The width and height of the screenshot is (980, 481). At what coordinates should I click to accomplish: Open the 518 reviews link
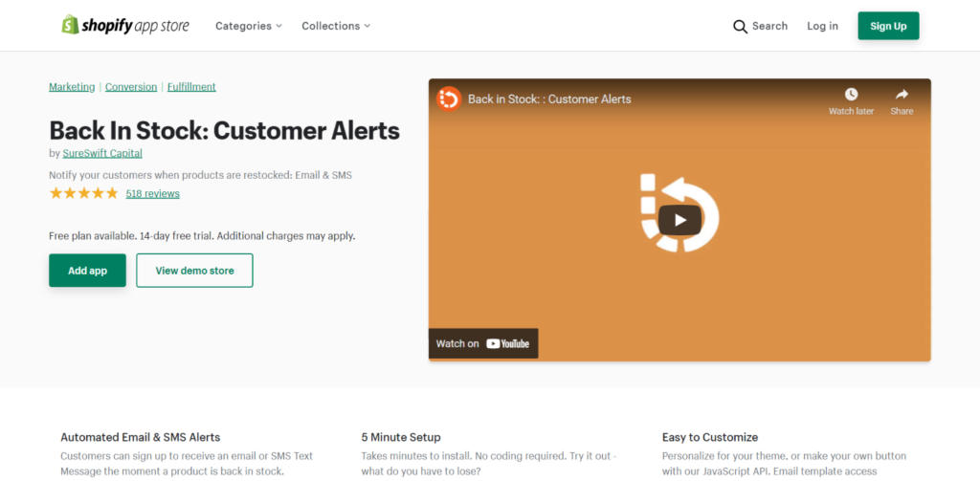click(152, 194)
